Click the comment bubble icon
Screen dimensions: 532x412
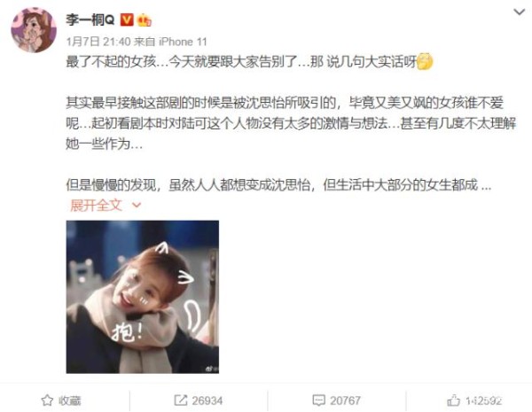point(318,400)
